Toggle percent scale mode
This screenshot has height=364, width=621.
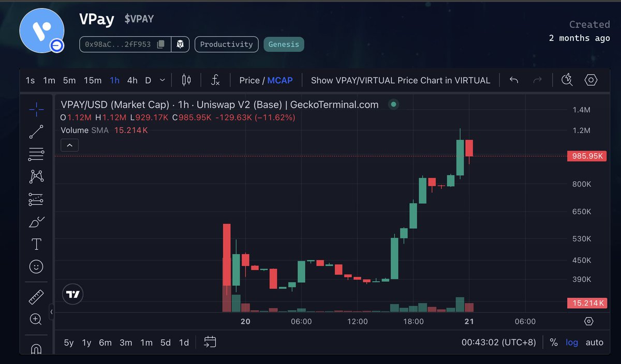[x=554, y=342]
